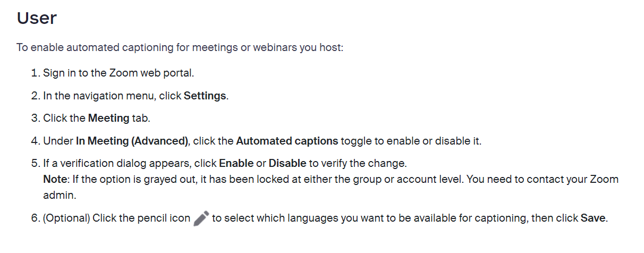Click the intro sentence about enabling automated captioning
This screenshot has height=253, width=644.
(x=180, y=48)
